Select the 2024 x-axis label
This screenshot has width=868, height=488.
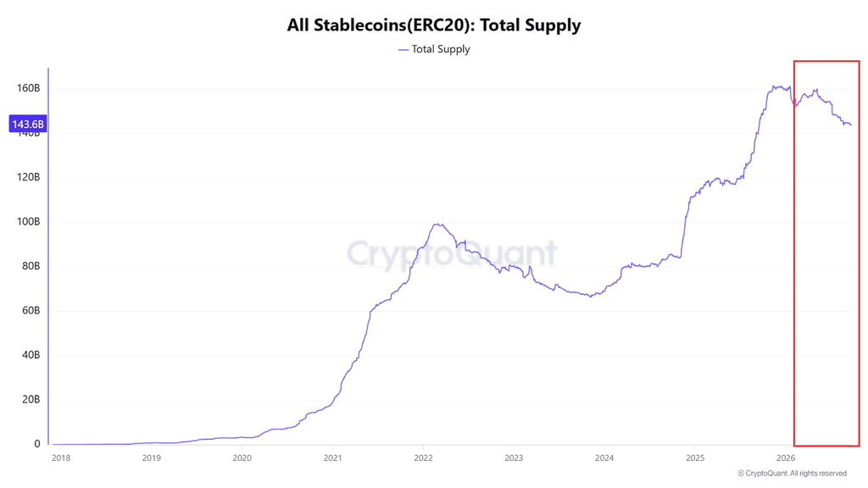(x=604, y=457)
